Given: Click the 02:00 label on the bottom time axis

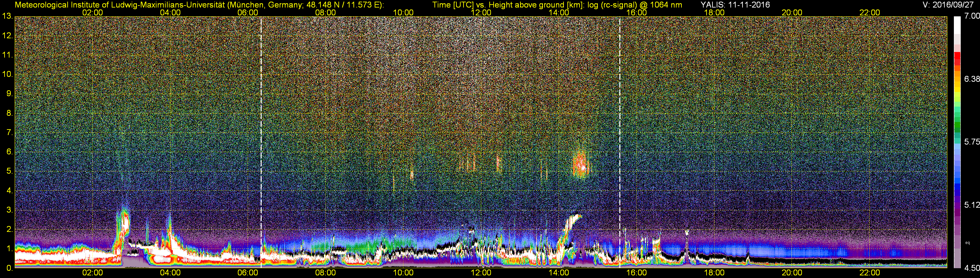Looking at the screenshot, I should [x=92, y=273].
